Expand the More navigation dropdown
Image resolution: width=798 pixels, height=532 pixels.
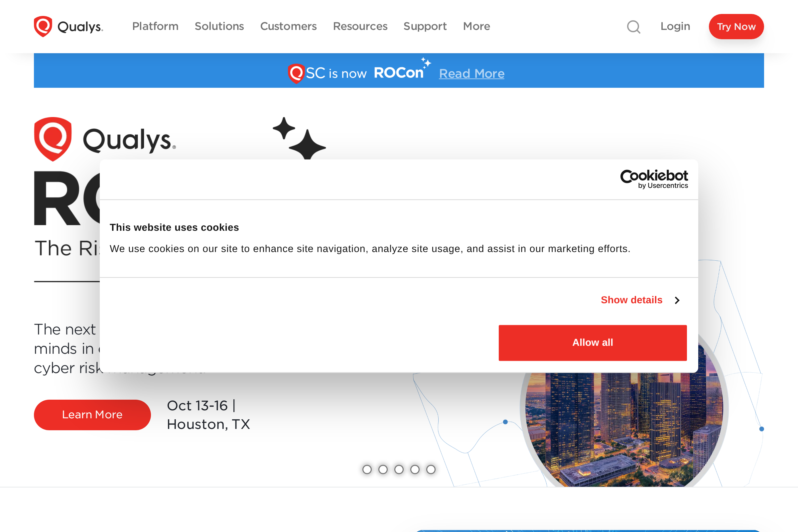click(476, 27)
